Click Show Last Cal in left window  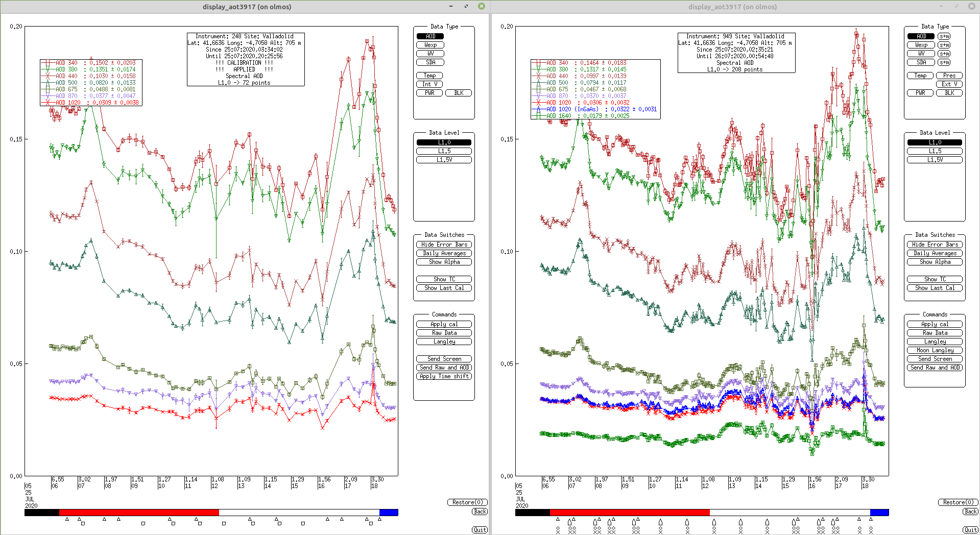click(x=444, y=288)
